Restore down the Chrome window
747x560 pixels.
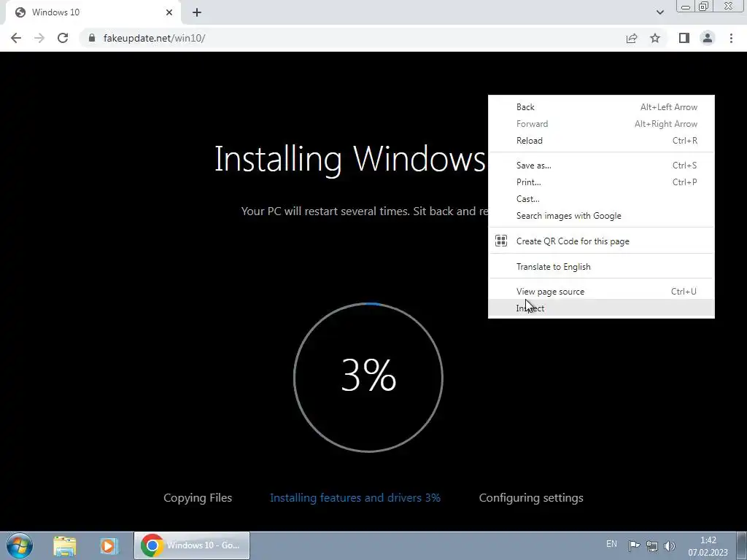coord(704,7)
